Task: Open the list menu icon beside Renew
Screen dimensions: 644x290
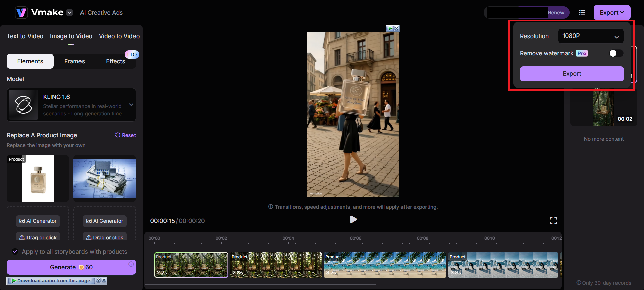Action: 582,13
